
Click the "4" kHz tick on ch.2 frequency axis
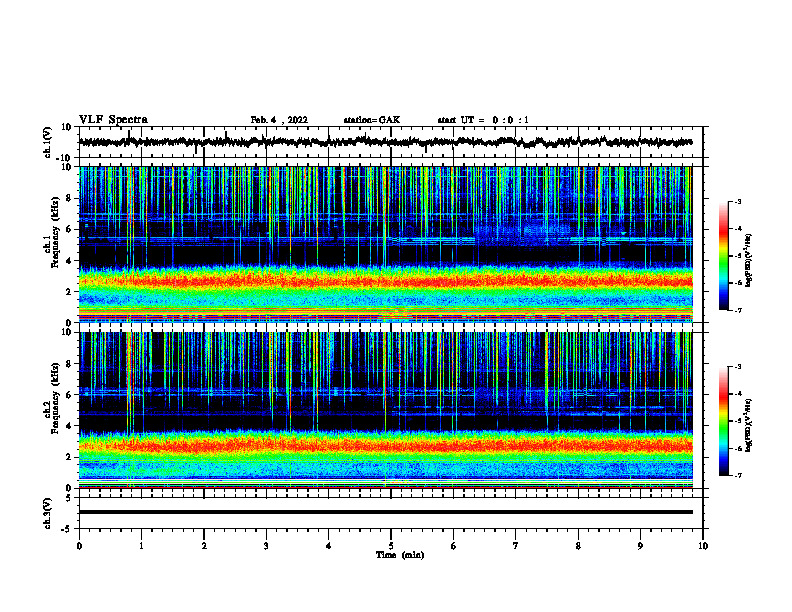point(70,426)
